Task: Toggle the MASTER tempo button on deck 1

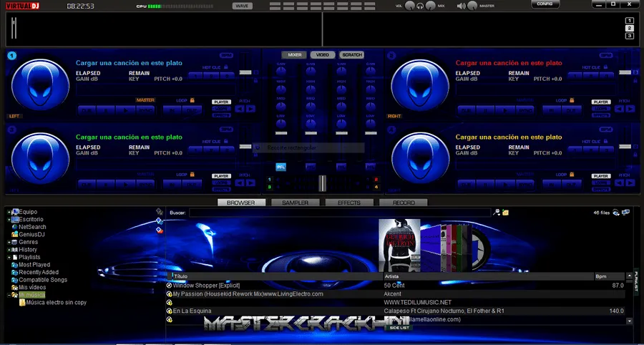Action: [145, 99]
